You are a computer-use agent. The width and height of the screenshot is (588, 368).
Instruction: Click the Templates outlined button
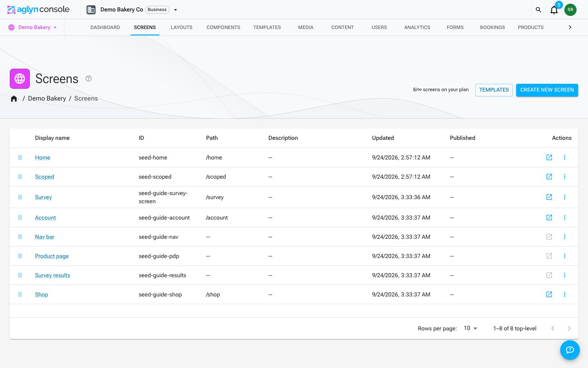[x=494, y=90]
